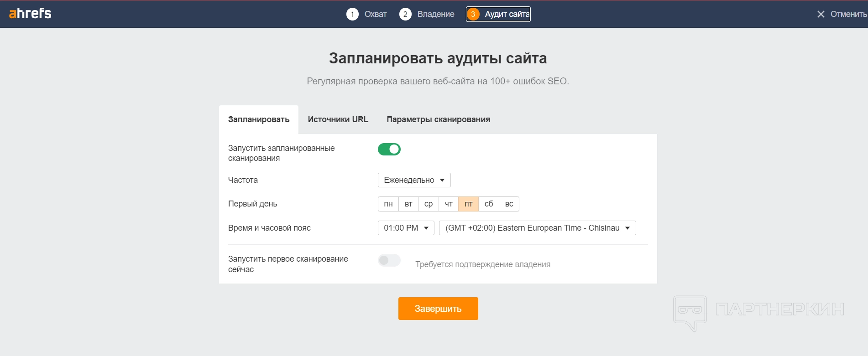This screenshot has width=868, height=356.
Task: Toggle the run first crawl now switch
Action: (389, 260)
